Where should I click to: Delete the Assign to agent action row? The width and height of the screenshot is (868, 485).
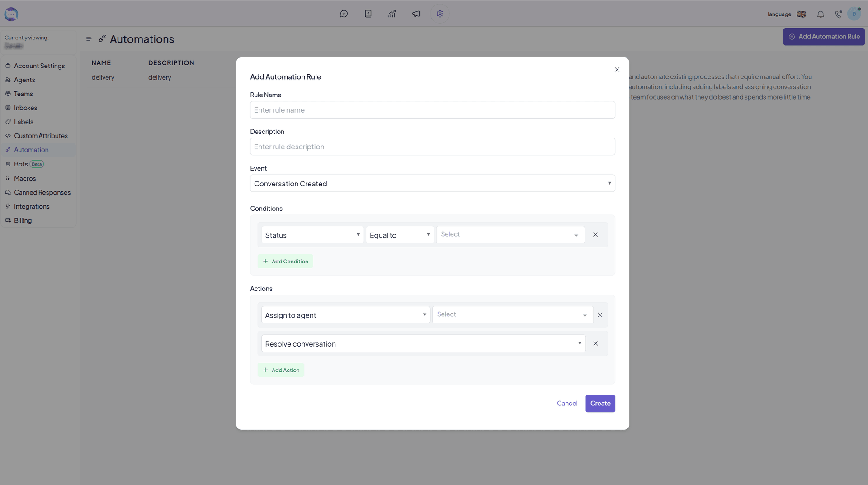(600, 315)
